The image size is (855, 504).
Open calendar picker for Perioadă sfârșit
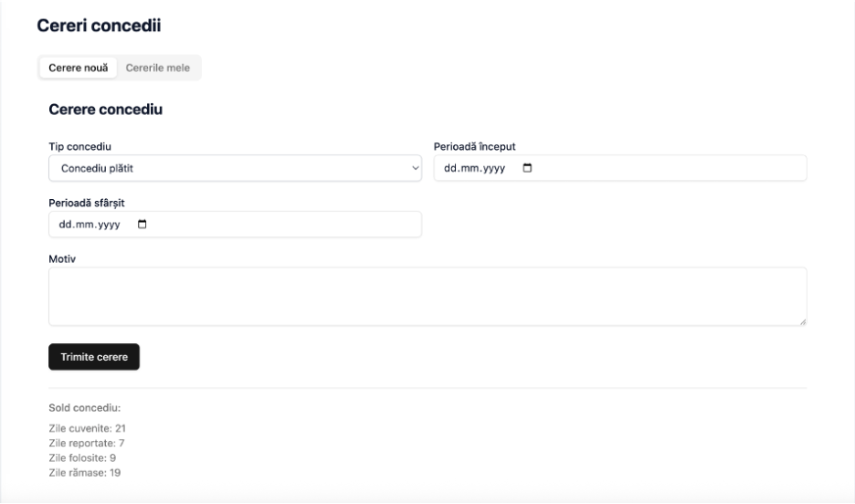click(x=142, y=225)
